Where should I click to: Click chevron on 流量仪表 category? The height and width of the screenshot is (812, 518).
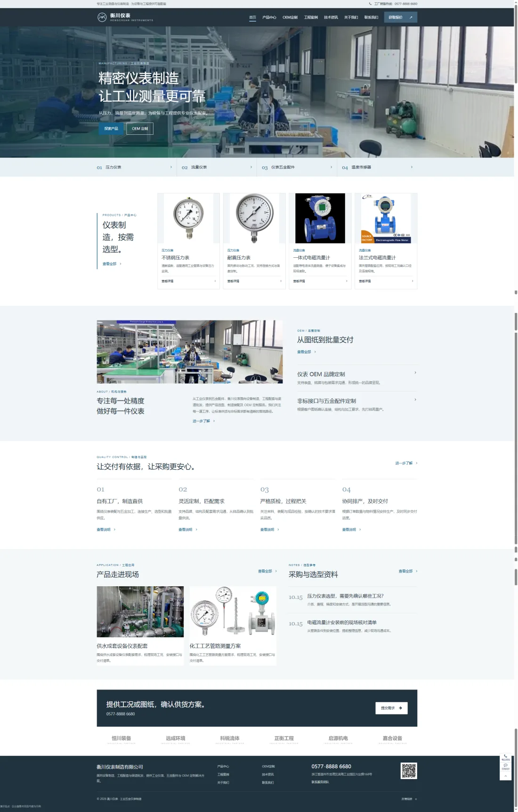click(251, 167)
